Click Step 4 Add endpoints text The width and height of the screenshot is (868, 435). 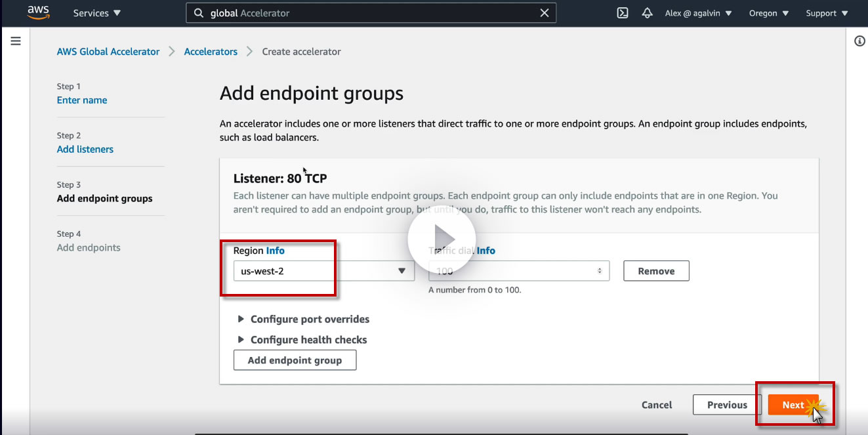point(89,248)
